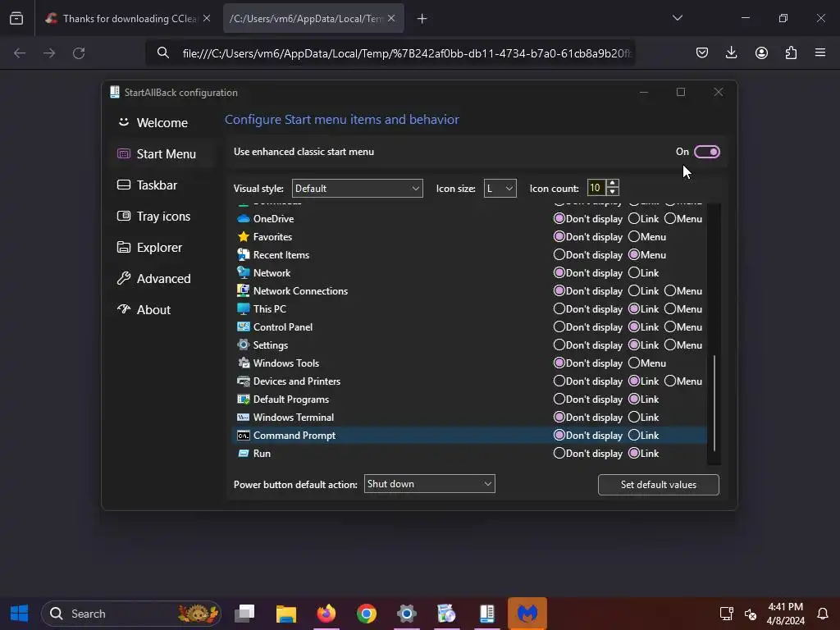Screen dimensions: 840x630
Task: Close the CCleaner download tab
Action: pos(207,18)
